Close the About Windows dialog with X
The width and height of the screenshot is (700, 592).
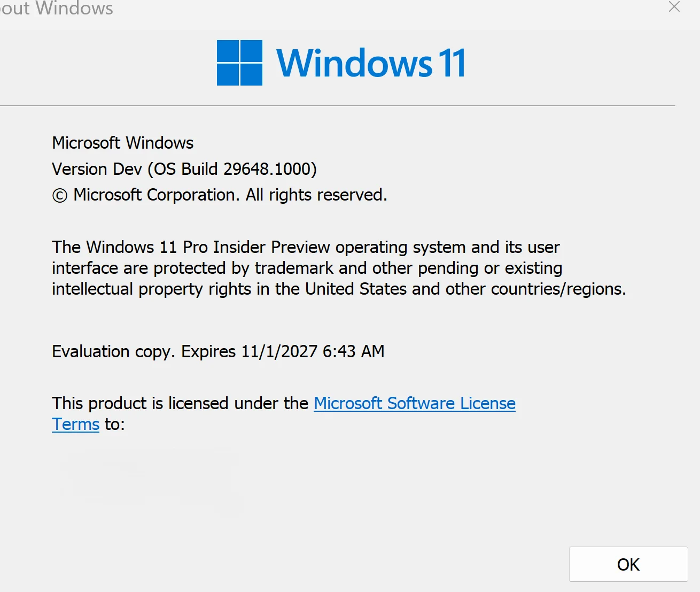click(674, 7)
